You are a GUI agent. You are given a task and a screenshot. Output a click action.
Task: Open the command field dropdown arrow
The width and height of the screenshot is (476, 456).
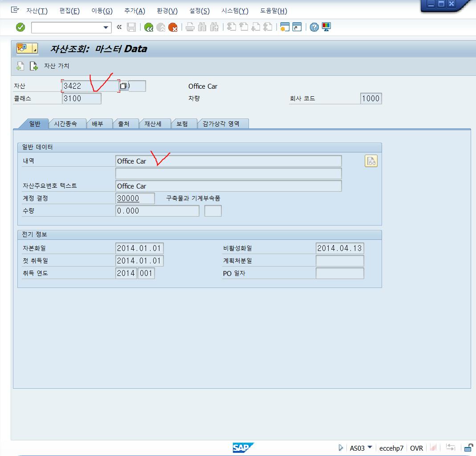point(106,27)
